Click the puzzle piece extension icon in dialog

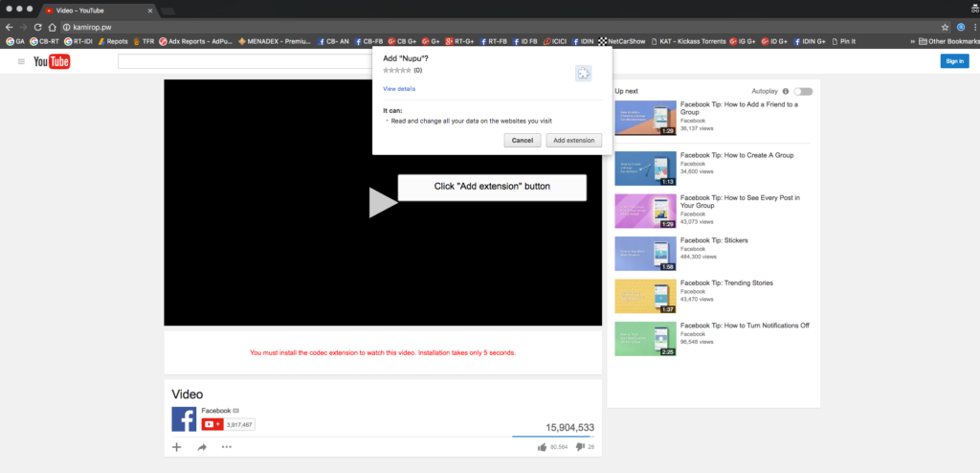click(x=583, y=74)
